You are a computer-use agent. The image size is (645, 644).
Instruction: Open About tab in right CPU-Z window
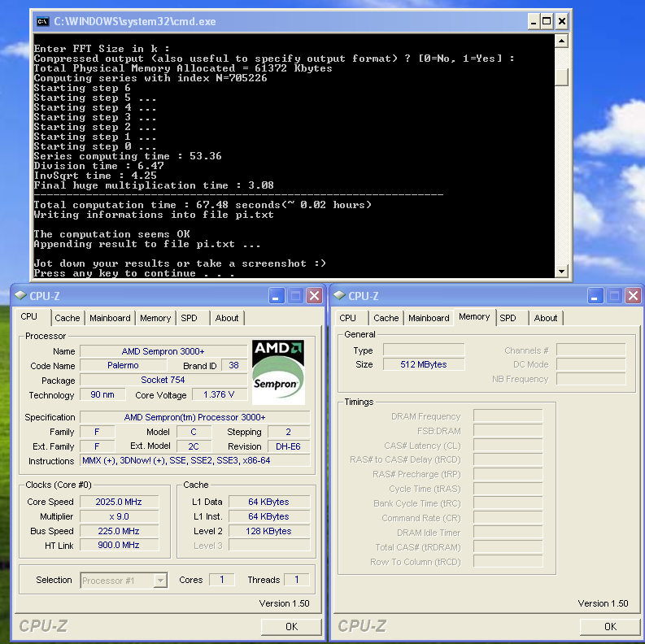(546, 318)
